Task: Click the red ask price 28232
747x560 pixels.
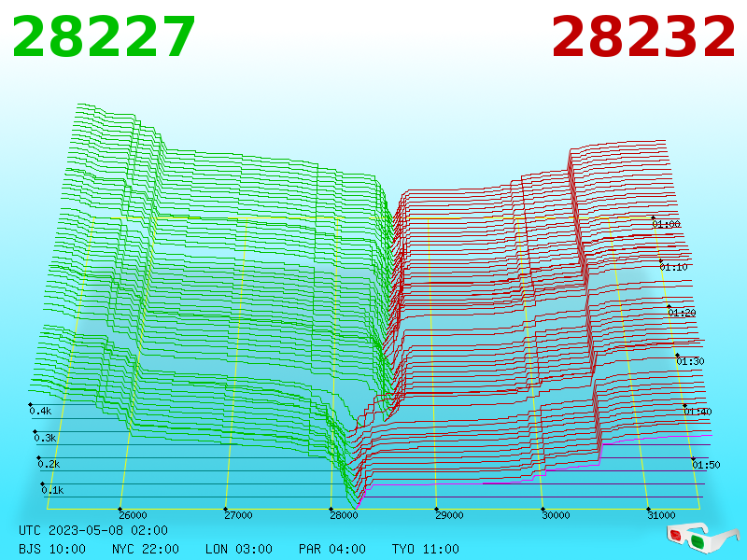Action: (643, 37)
